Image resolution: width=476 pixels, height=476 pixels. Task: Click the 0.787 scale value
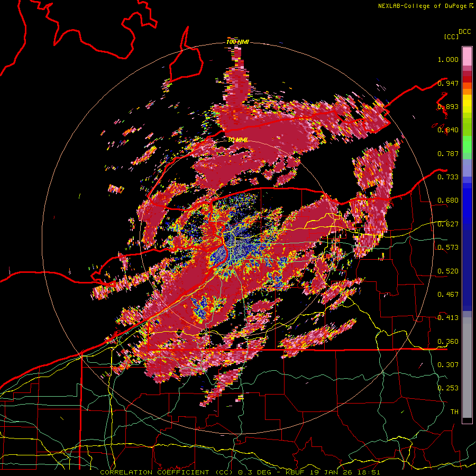click(x=448, y=153)
